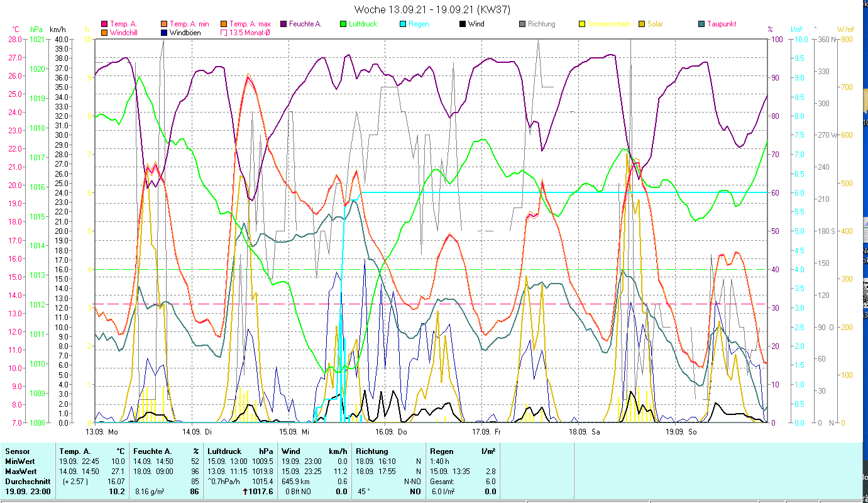
Task: Click the 16.09. Do day label on the time axis
Action: click(391, 432)
